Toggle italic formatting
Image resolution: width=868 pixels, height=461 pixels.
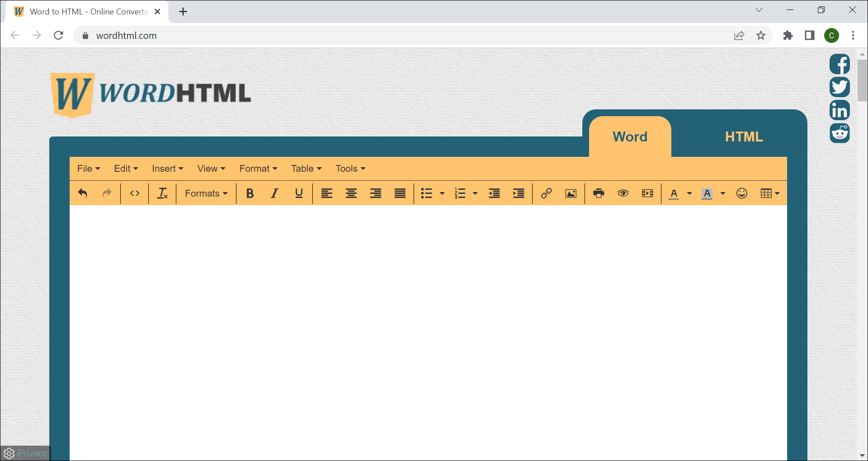coord(274,193)
